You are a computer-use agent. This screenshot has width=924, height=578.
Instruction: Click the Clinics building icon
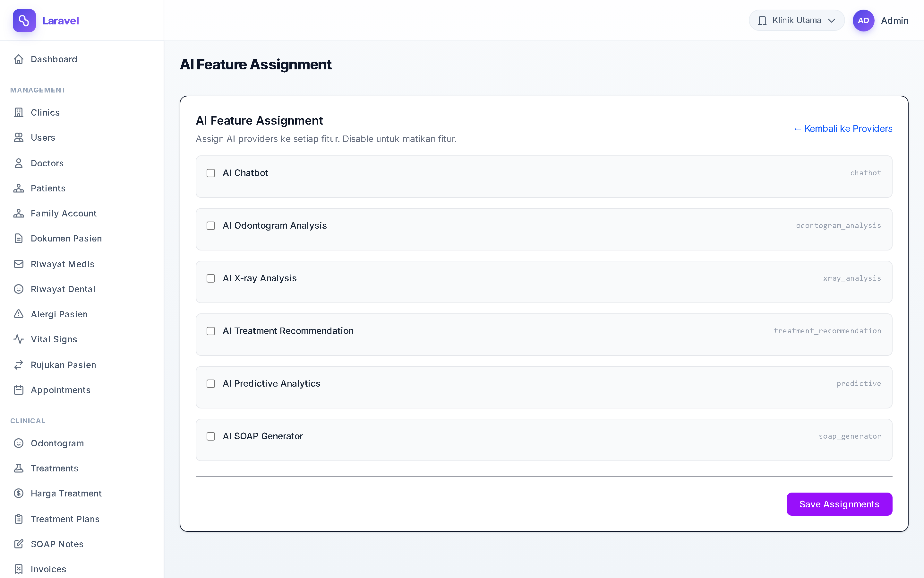pos(19,112)
